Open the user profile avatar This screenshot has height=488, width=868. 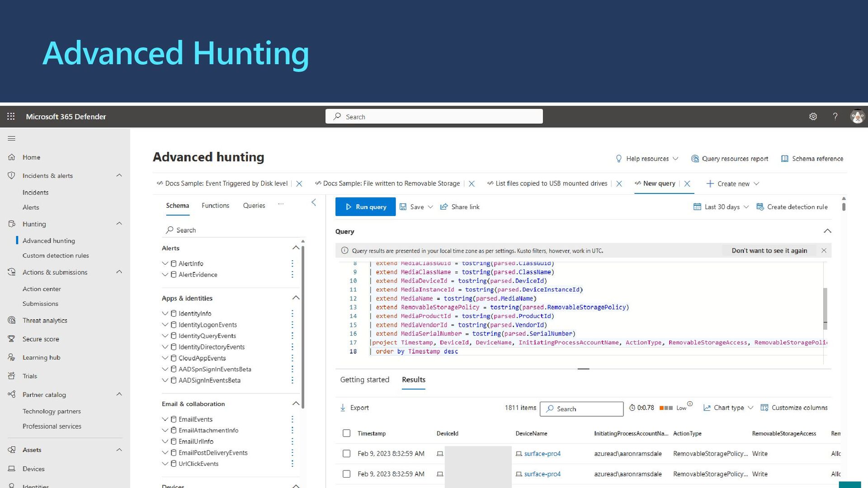[x=857, y=117]
